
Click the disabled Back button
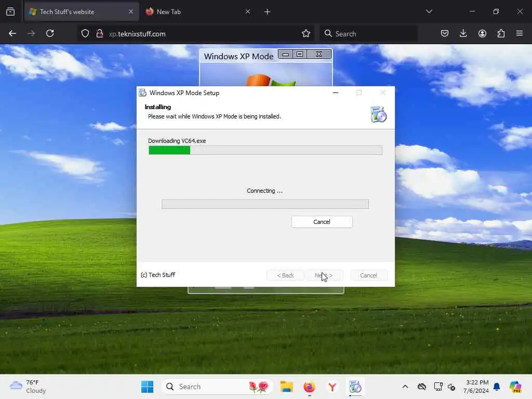[x=285, y=275]
